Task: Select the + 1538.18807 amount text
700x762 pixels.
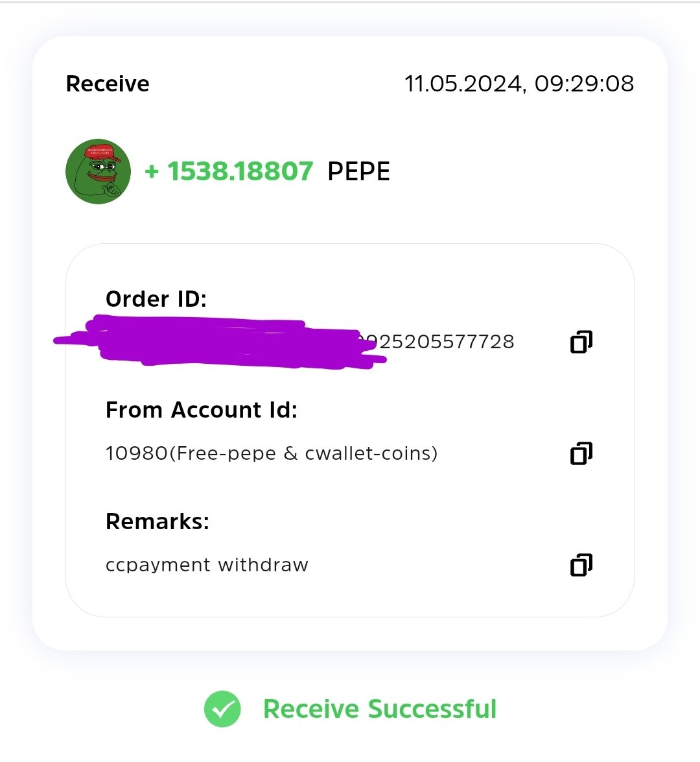Action: click(x=229, y=171)
